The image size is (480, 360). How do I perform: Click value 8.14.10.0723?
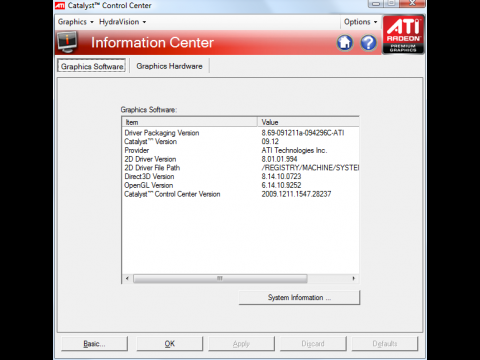click(281, 176)
